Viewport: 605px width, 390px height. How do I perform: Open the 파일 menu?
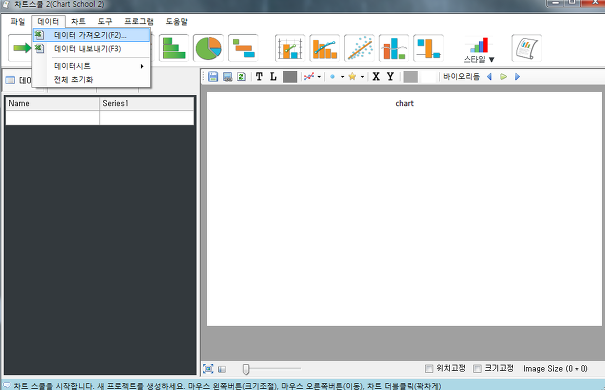tap(18, 22)
